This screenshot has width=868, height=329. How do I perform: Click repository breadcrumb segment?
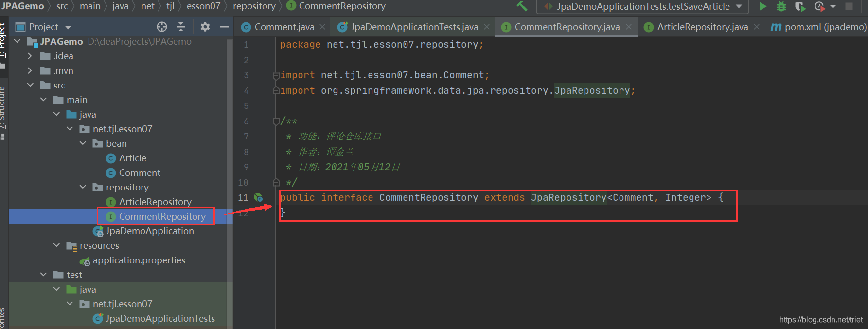254,6
